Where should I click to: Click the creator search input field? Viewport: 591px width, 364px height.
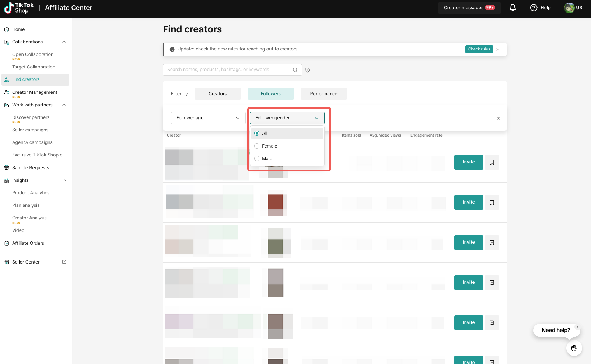tap(227, 70)
